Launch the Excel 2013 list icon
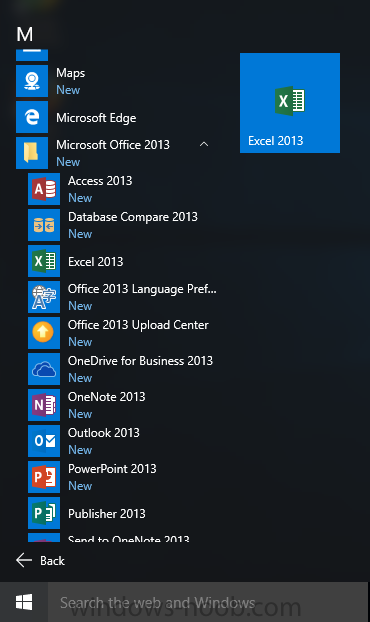 coord(44,261)
